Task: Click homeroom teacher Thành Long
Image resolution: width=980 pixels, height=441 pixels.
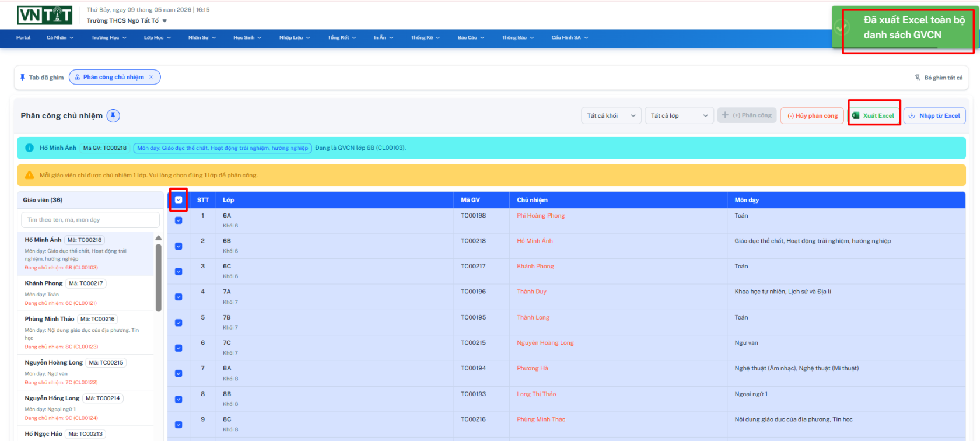Action: [x=533, y=317]
